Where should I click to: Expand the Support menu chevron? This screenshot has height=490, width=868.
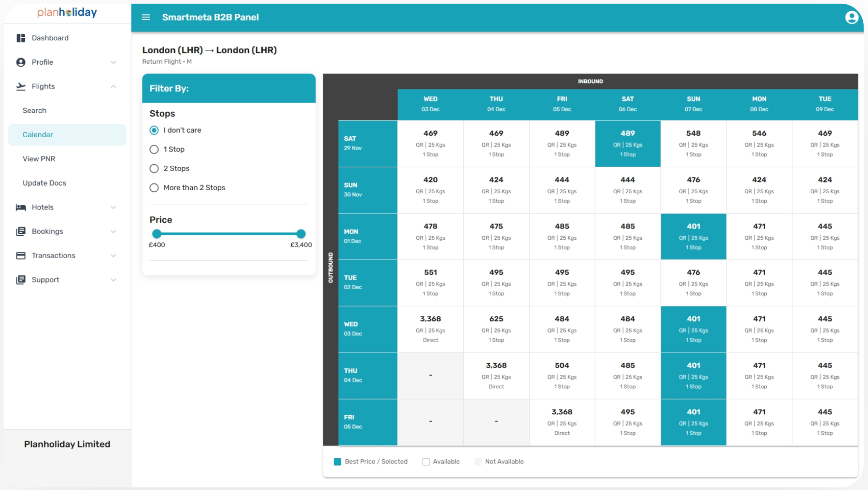[x=113, y=280]
